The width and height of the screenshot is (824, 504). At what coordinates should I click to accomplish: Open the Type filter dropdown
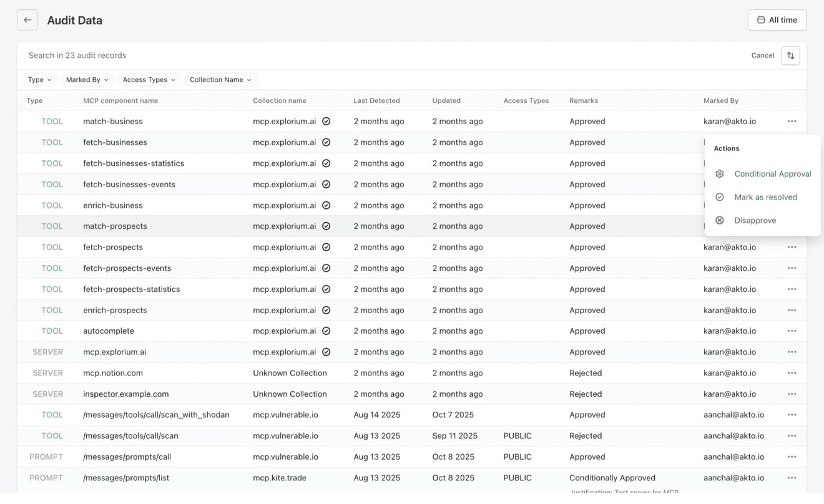click(x=40, y=80)
